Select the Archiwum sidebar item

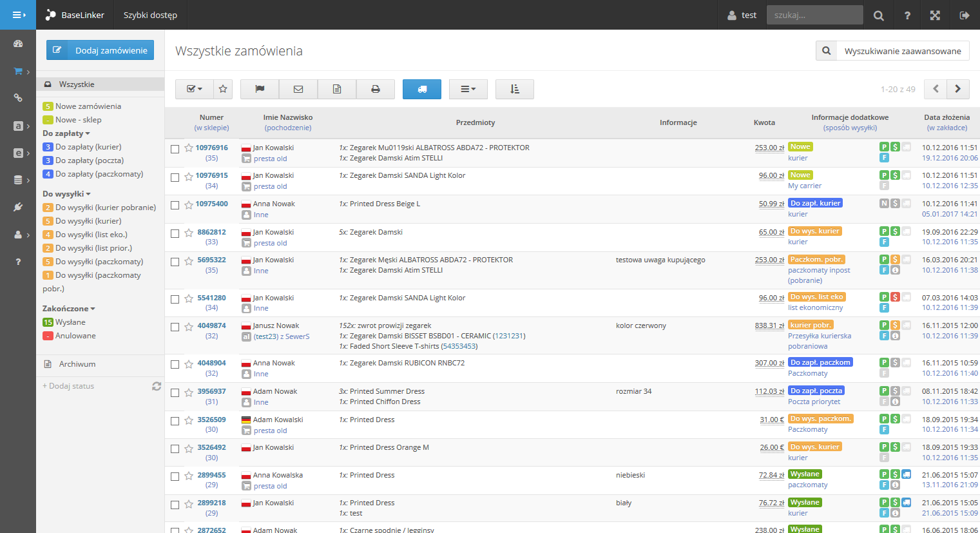point(77,364)
